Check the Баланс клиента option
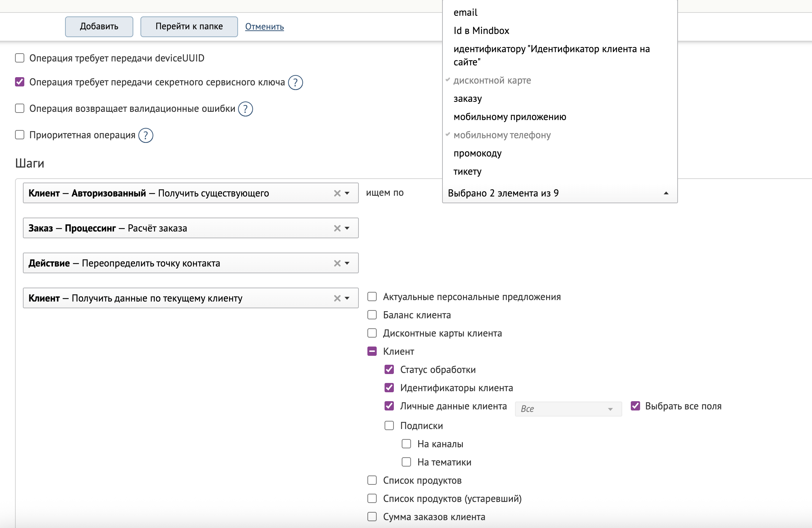The image size is (812, 528). tap(372, 315)
